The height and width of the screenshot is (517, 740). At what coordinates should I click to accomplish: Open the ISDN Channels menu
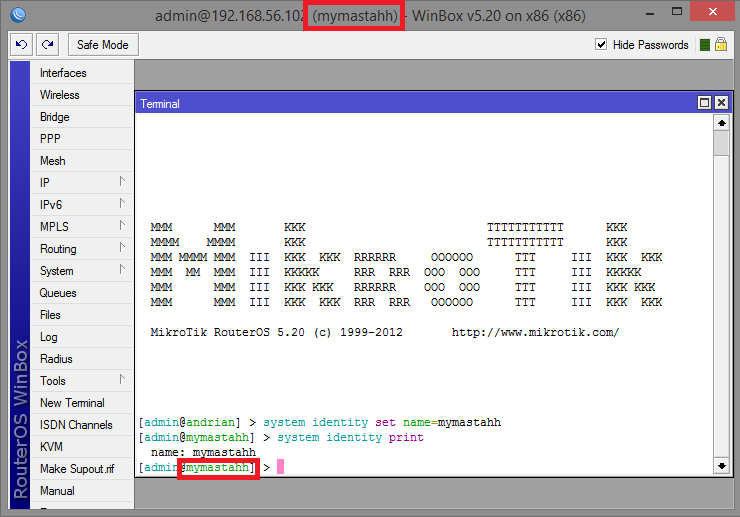[x=82, y=425]
